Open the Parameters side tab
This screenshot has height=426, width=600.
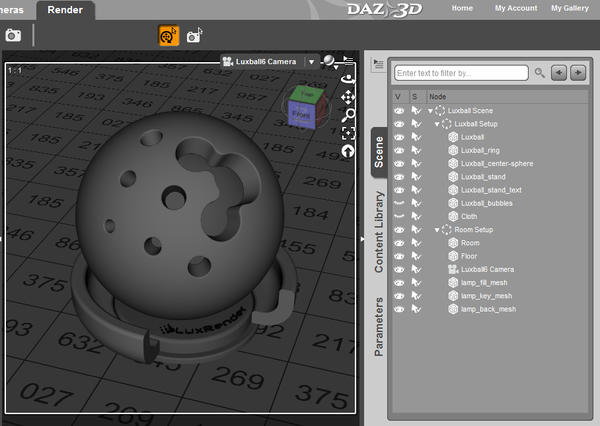(x=379, y=326)
